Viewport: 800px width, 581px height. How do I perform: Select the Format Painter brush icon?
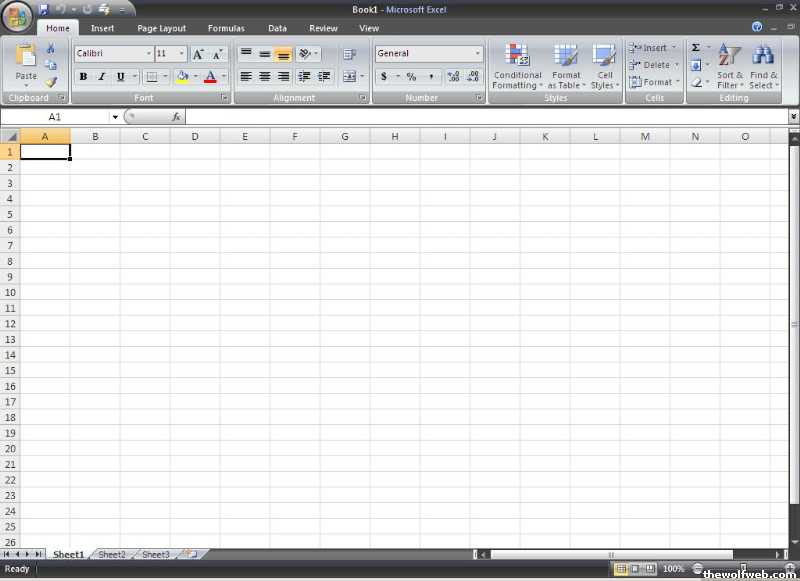pos(51,82)
